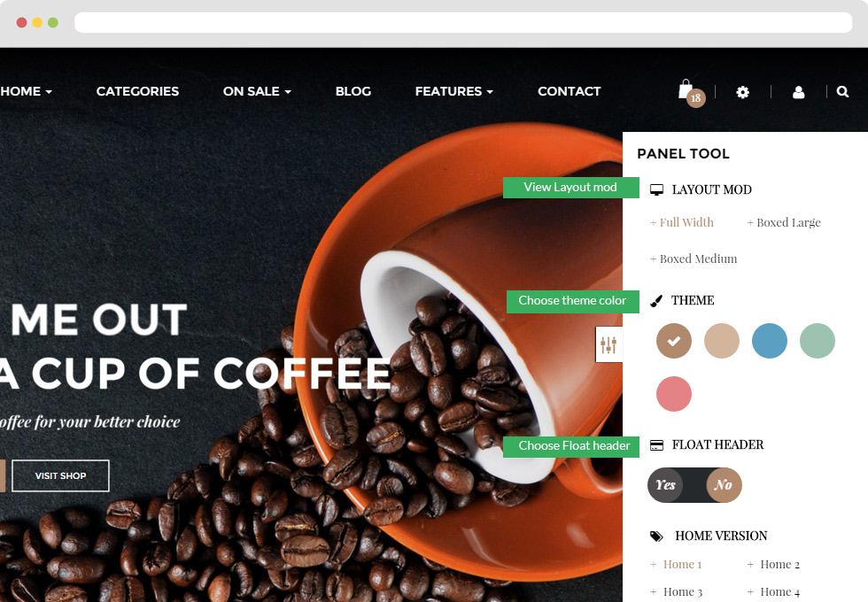
Task: Click the Layout Mod monitor icon
Action: (656, 189)
